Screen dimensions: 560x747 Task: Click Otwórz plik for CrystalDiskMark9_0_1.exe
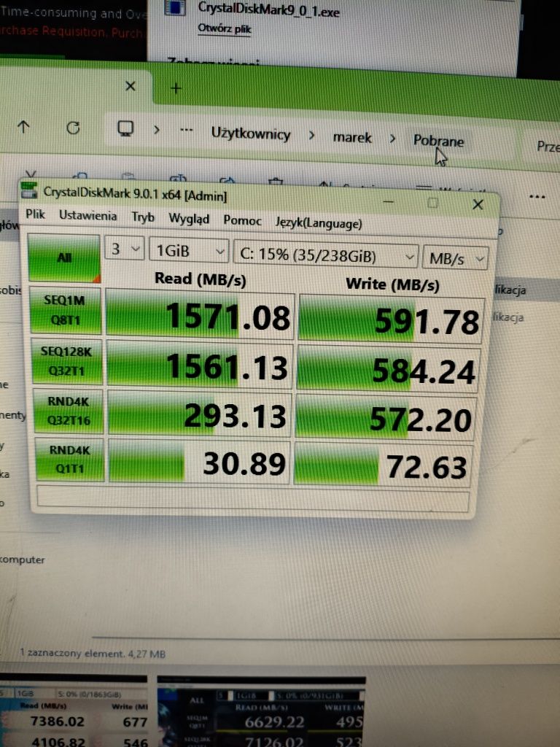225,28
